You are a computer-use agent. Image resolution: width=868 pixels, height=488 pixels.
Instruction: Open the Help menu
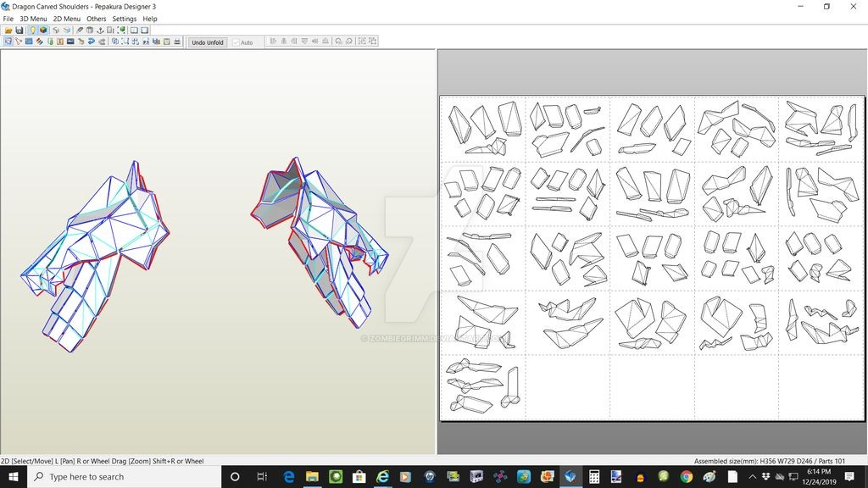click(150, 19)
